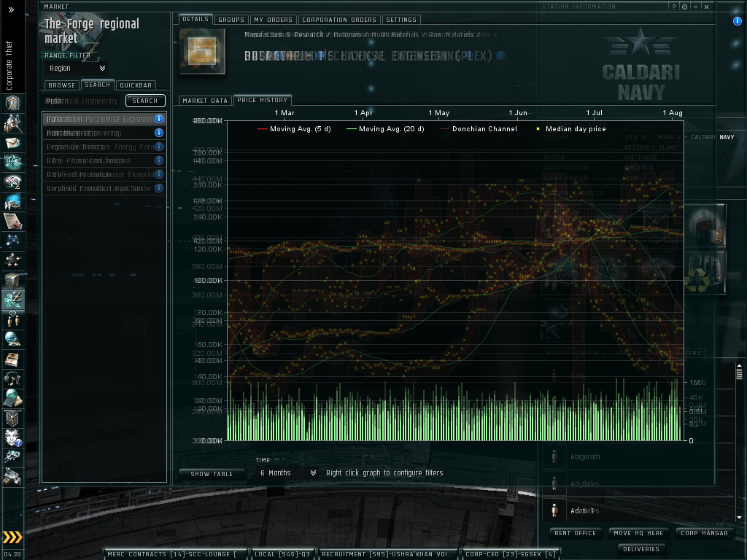The width and height of the screenshot is (747, 560).
Task: Switch to the My Orders tab
Action: point(273,20)
